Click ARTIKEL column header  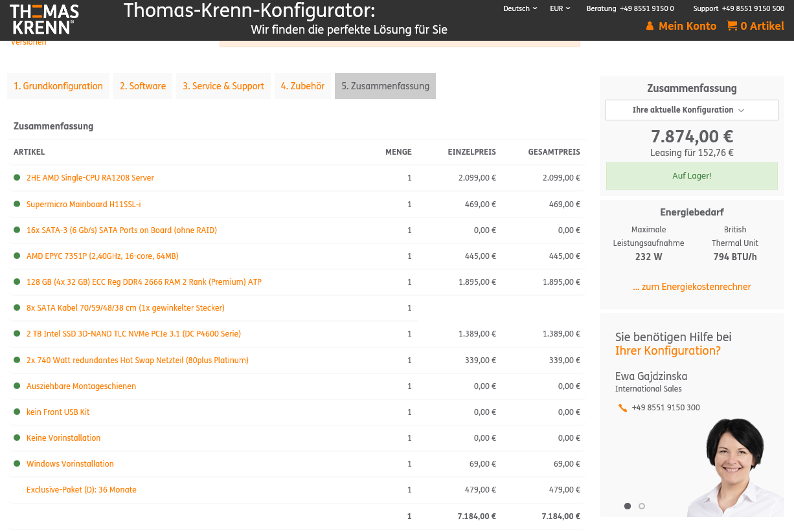[x=29, y=152]
